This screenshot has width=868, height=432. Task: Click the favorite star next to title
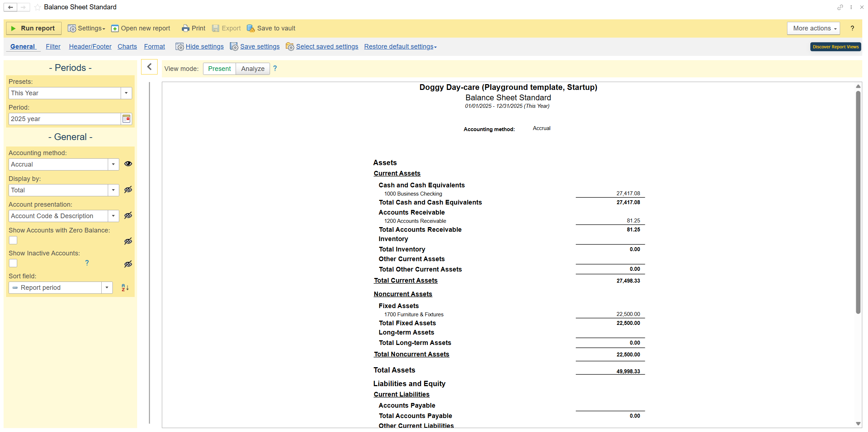38,7
